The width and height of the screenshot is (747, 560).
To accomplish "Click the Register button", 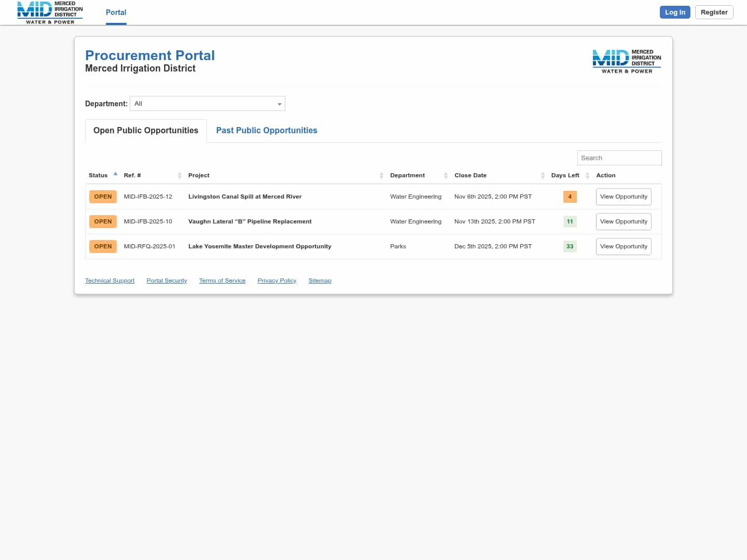I will tap(714, 12).
